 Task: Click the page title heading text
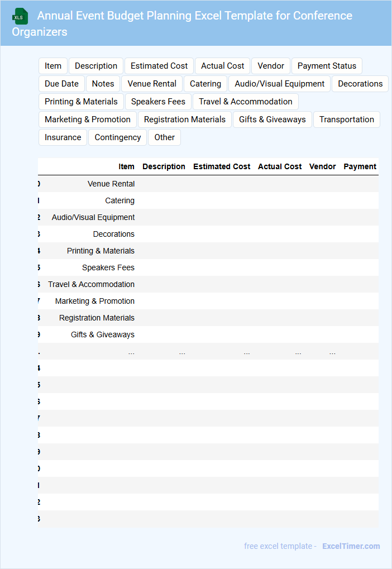point(182,23)
